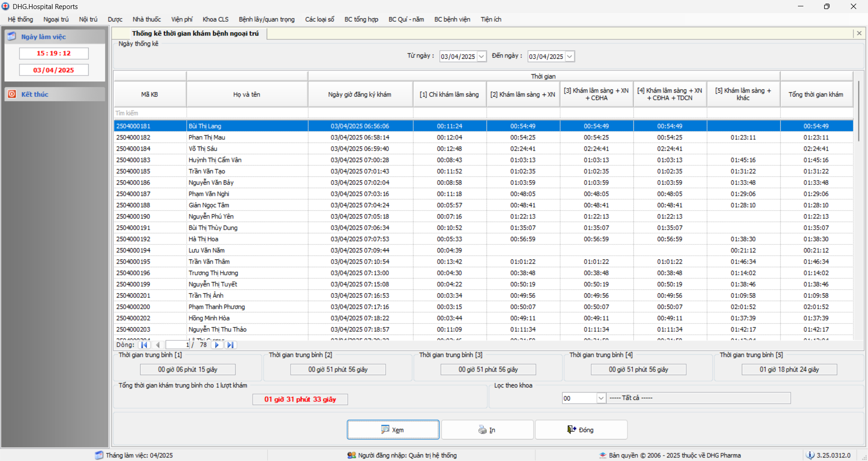Go to next record arrow

tap(217, 345)
